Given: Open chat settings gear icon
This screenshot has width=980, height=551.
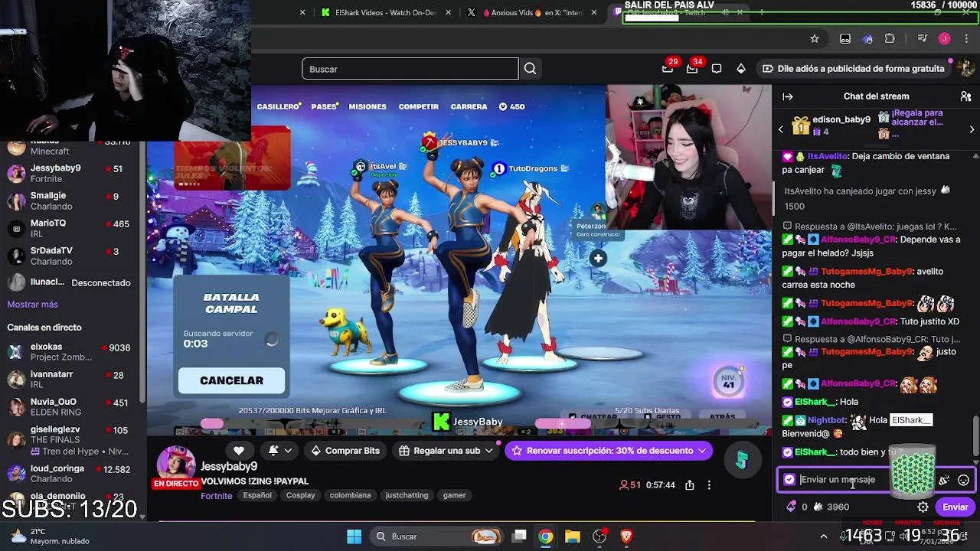Looking at the screenshot, I should 923,507.
